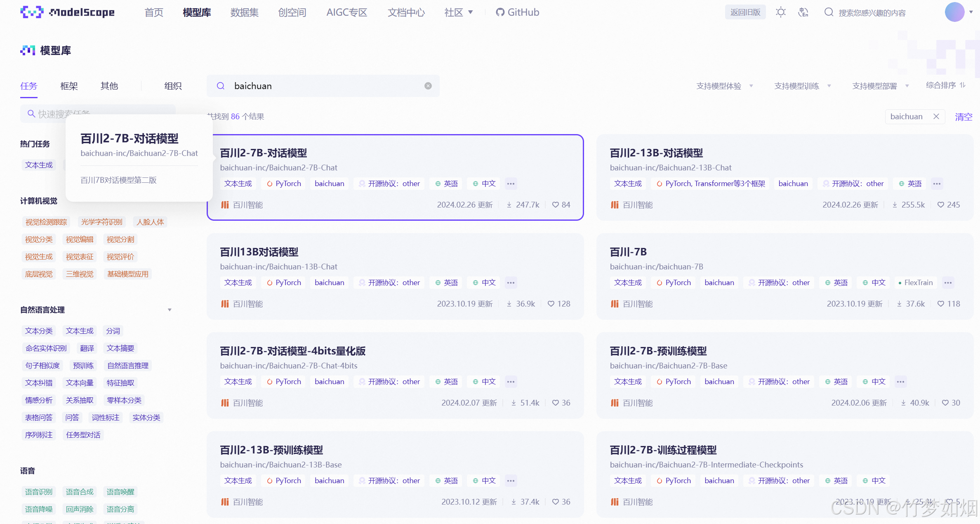Screen dimensions: 980x524
Task: Collapse the 自然语言处理 section
Action: coord(169,309)
